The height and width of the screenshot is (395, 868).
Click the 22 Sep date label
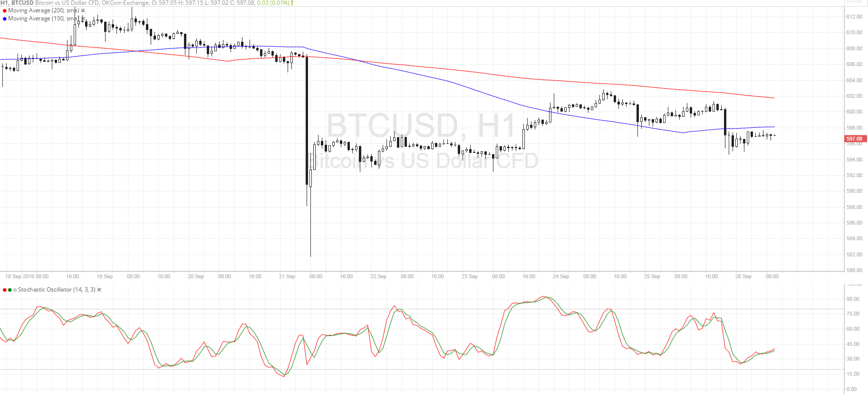pos(378,276)
